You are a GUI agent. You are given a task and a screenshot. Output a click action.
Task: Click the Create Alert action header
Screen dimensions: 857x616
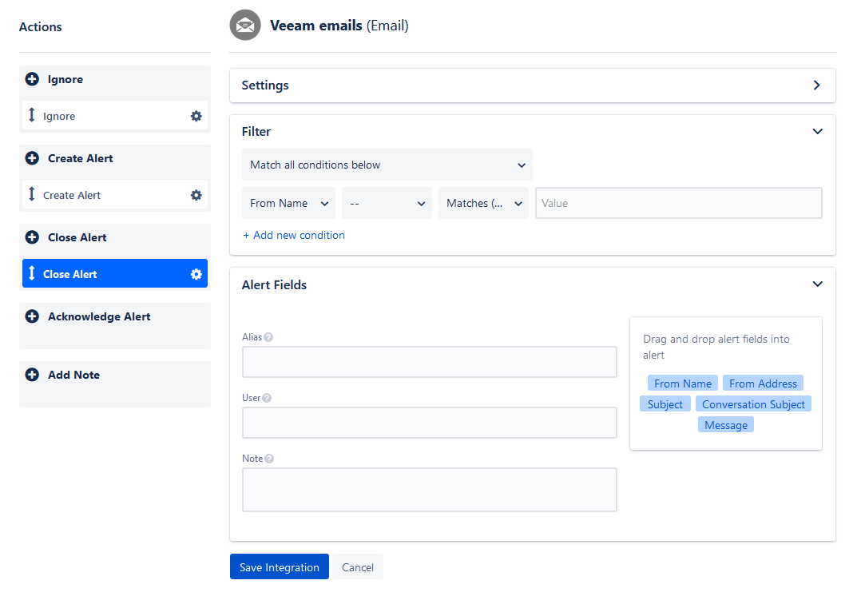pos(81,158)
